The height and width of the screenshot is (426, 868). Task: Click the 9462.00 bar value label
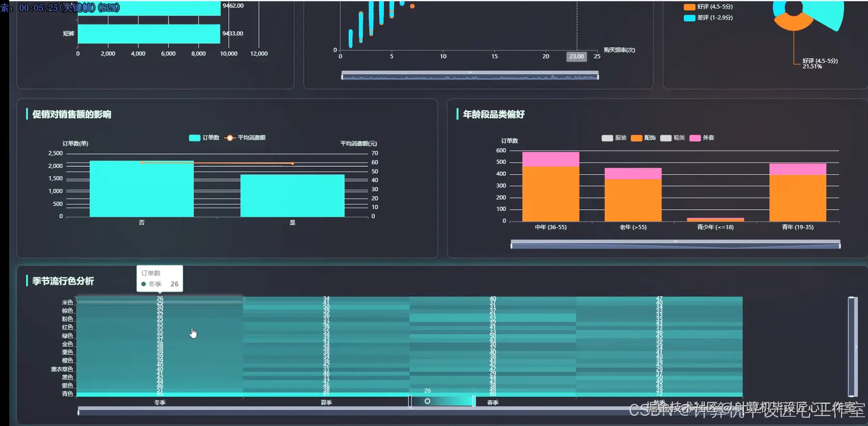click(x=233, y=6)
